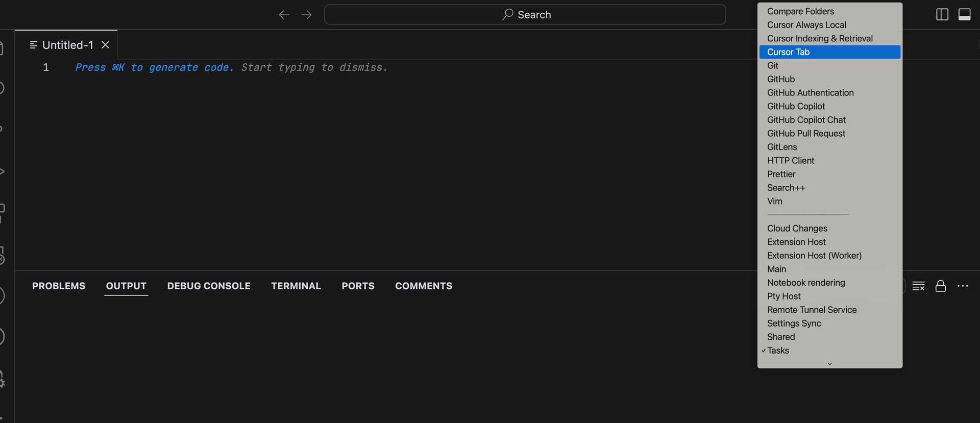Go forward with the right arrow
Viewport: 980px width, 423px height.
(306, 15)
